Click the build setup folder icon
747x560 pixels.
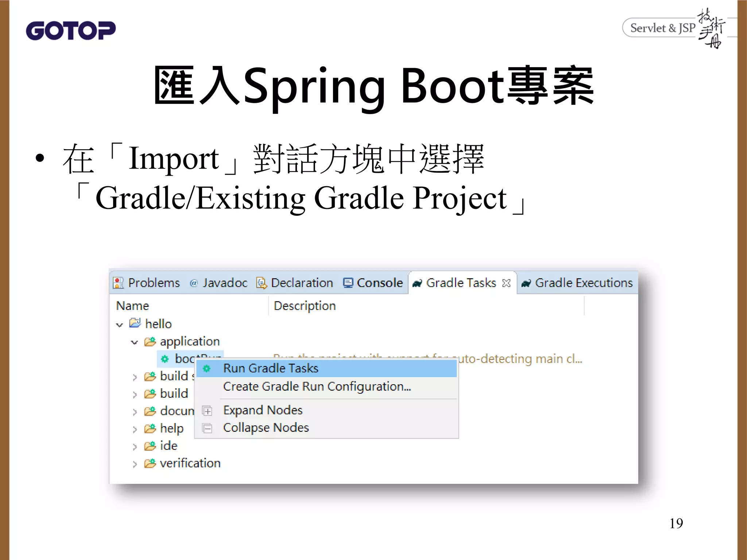(x=150, y=376)
